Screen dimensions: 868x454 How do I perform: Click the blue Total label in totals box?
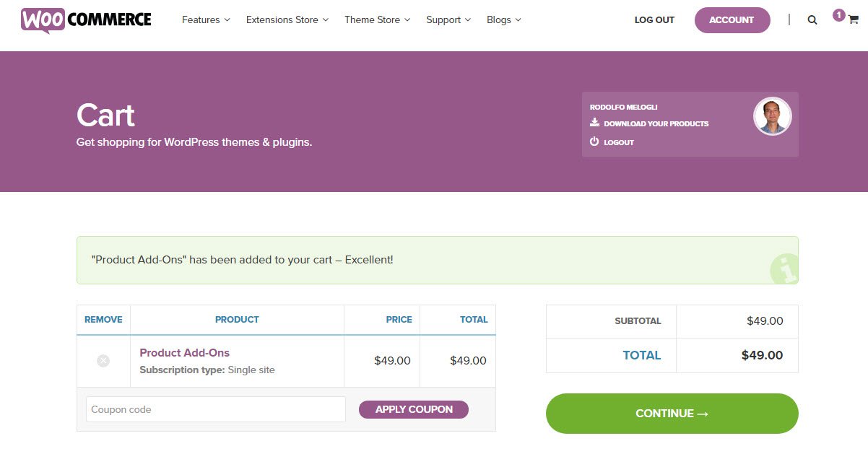pyautogui.click(x=642, y=355)
